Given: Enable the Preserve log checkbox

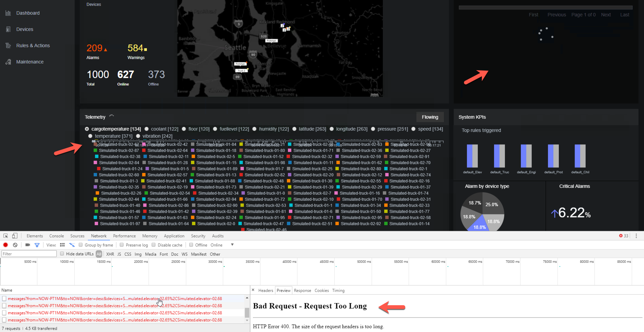Looking at the screenshot, I should point(121,245).
